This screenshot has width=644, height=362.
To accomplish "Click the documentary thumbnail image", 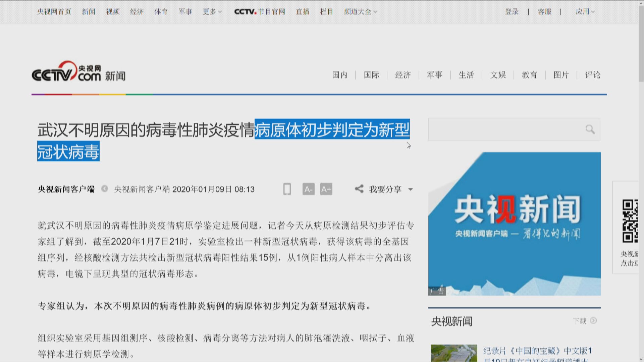I will click(454, 354).
